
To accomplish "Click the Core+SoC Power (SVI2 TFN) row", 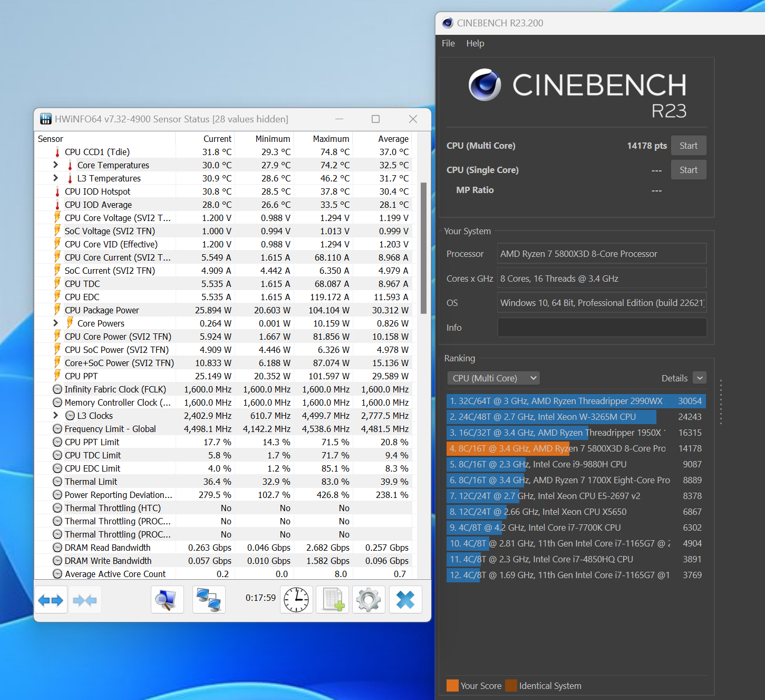I will coord(223,363).
